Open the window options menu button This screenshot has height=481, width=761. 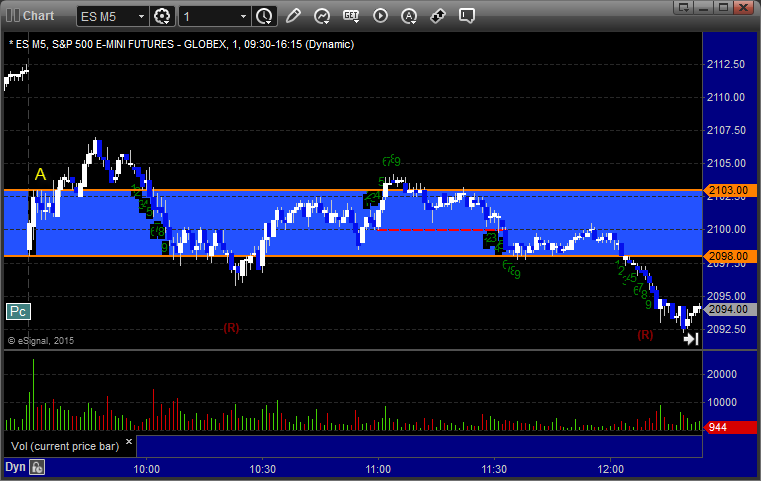[684, 7]
